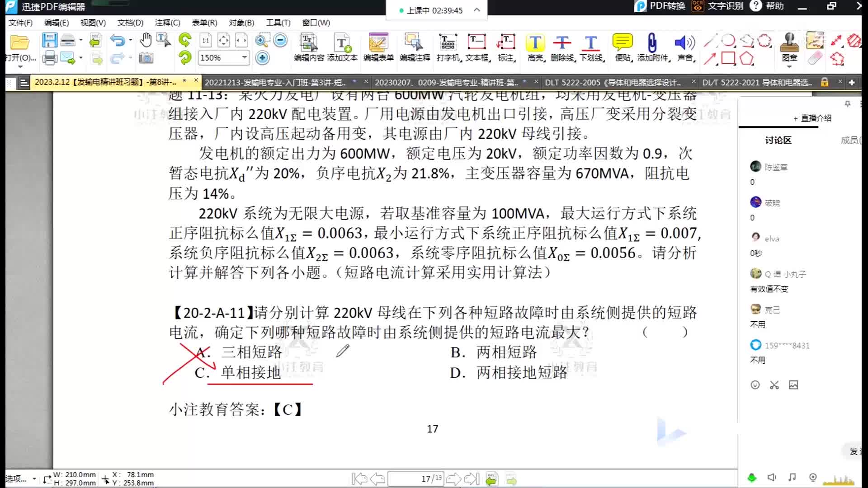Viewport: 868px width, 488px height.
Task: Switch to DLT 5222-2005 document tab
Action: [613, 82]
